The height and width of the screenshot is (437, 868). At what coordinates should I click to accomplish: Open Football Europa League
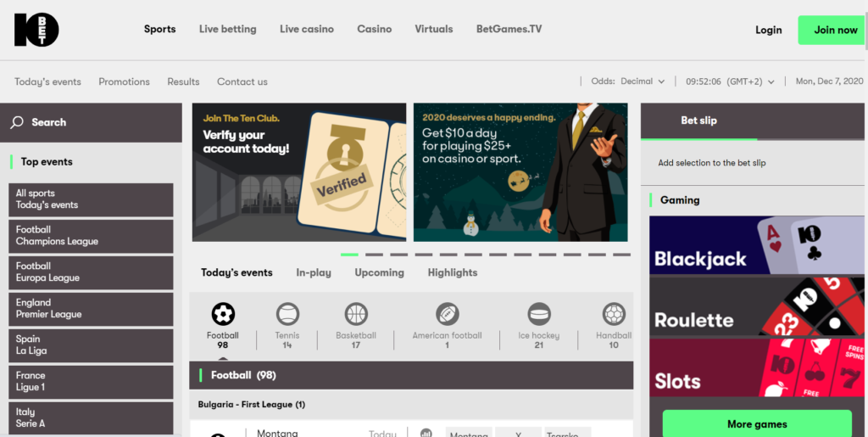click(91, 272)
